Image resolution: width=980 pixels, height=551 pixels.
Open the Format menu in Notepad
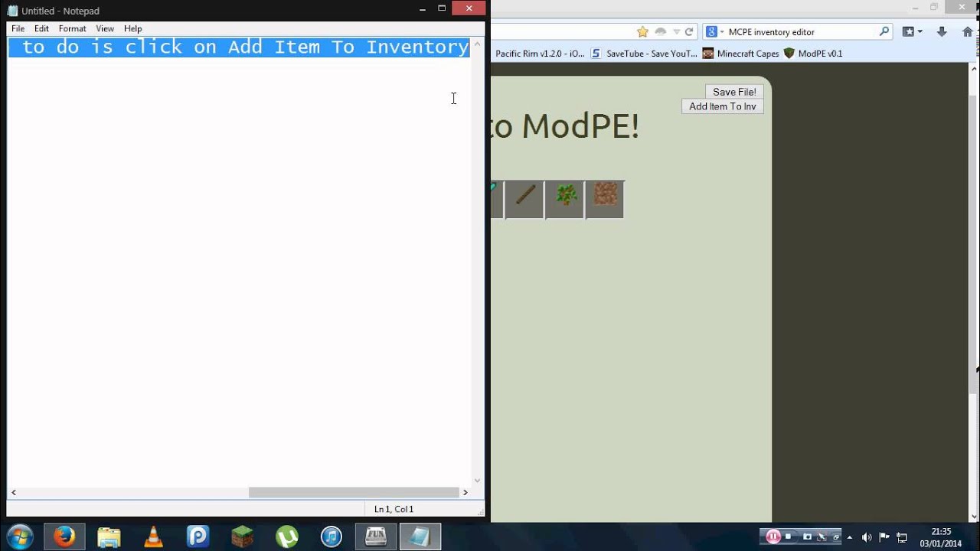click(x=72, y=28)
